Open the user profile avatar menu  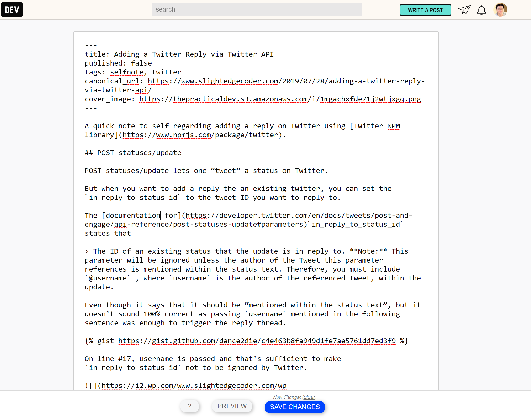pos(500,10)
